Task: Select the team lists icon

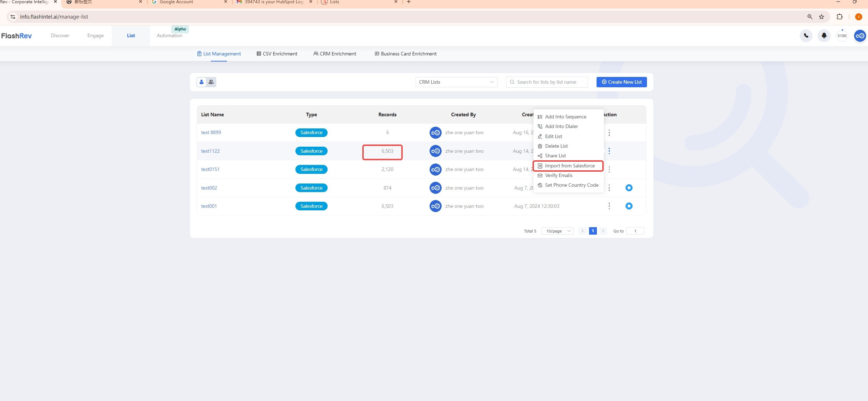Action: click(x=211, y=82)
